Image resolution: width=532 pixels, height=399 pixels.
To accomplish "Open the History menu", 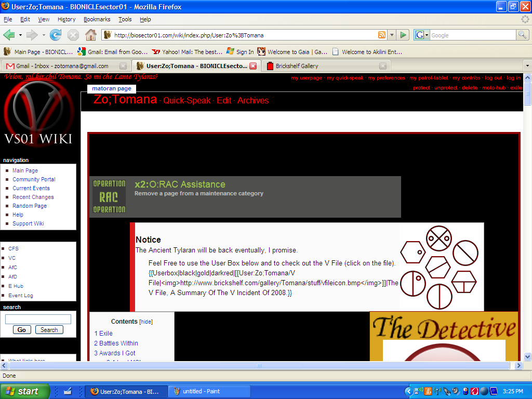I will [x=66, y=19].
